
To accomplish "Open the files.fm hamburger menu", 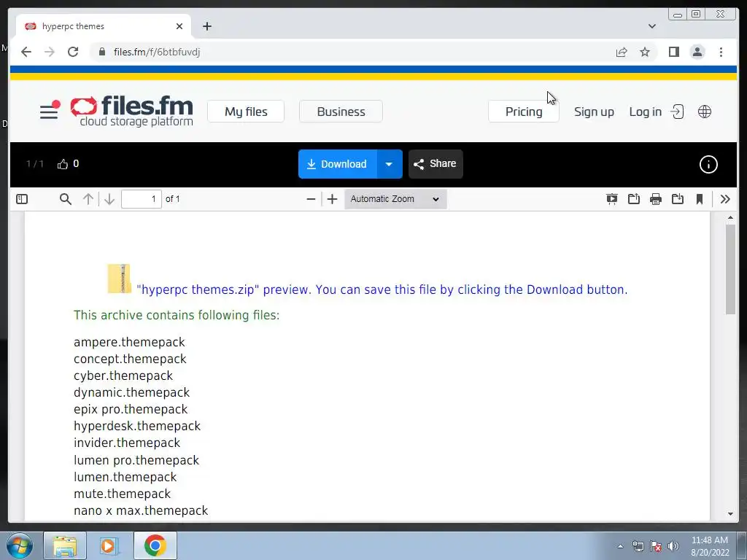I will [x=49, y=112].
